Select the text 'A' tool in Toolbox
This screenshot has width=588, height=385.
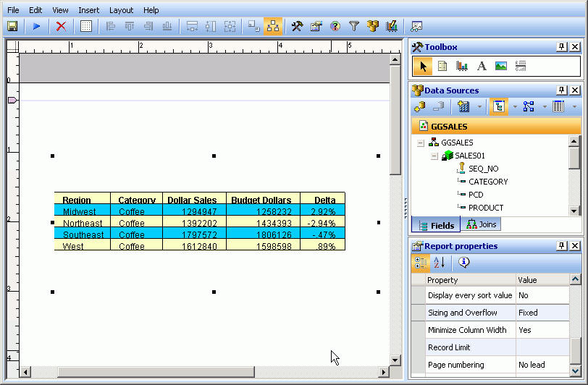[x=482, y=67]
